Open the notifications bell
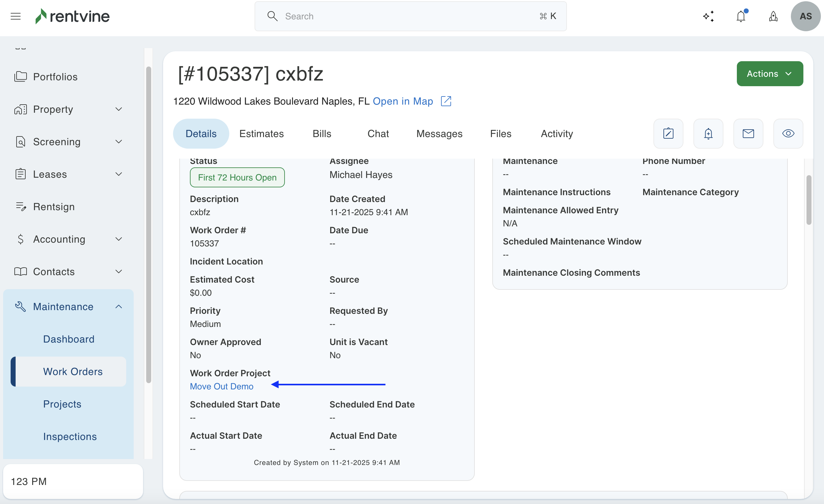The image size is (824, 504). (741, 16)
